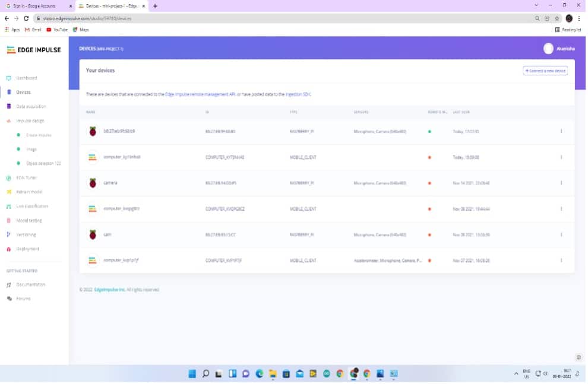Click the Deployment sidebar icon
The height and width of the screenshot is (384, 588).
pos(9,249)
